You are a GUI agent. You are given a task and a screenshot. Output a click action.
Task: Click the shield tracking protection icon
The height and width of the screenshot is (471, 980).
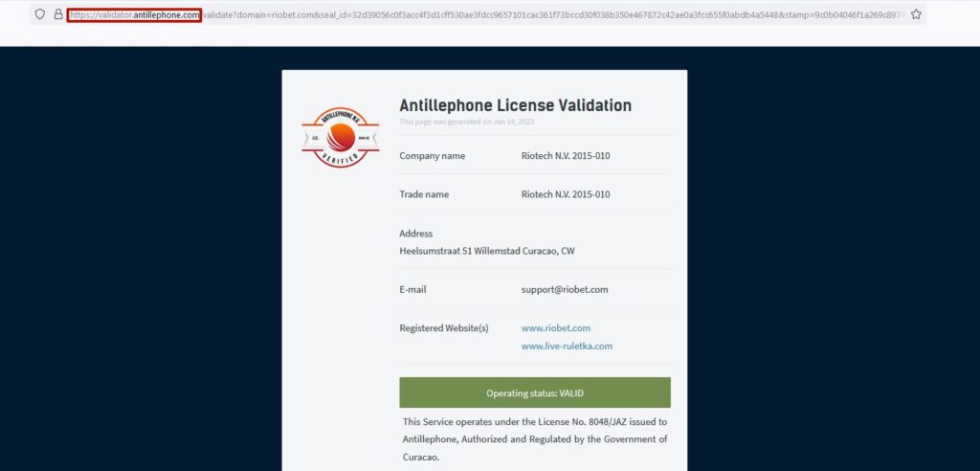[40, 14]
